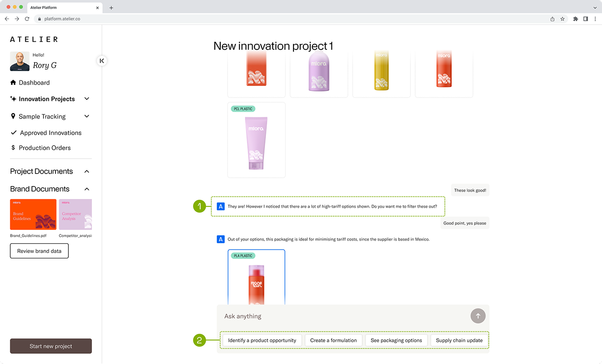Open a new browser tab
Viewport: 602px width, 364px height.
tap(111, 8)
